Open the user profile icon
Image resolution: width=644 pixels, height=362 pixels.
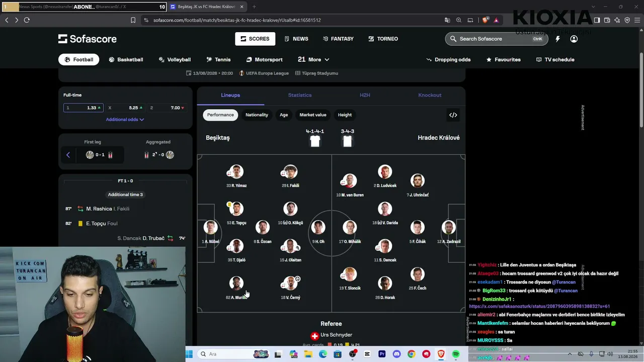[x=574, y=39]
